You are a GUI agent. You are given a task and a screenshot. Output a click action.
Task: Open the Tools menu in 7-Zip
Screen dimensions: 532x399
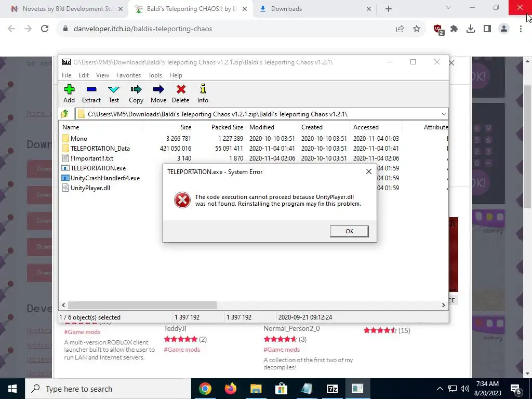[x=155, y=75]
